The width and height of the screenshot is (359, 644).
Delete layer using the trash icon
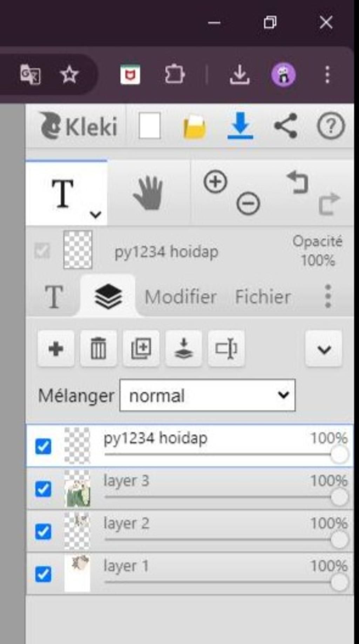pos(98,349)
